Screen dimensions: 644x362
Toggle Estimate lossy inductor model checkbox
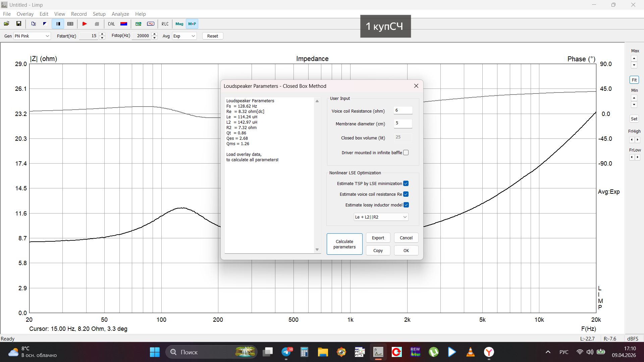406,205
